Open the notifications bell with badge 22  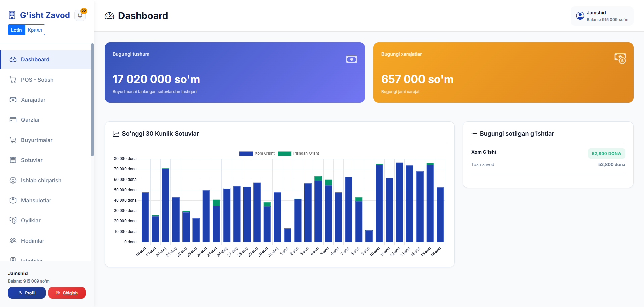point(80,15)
